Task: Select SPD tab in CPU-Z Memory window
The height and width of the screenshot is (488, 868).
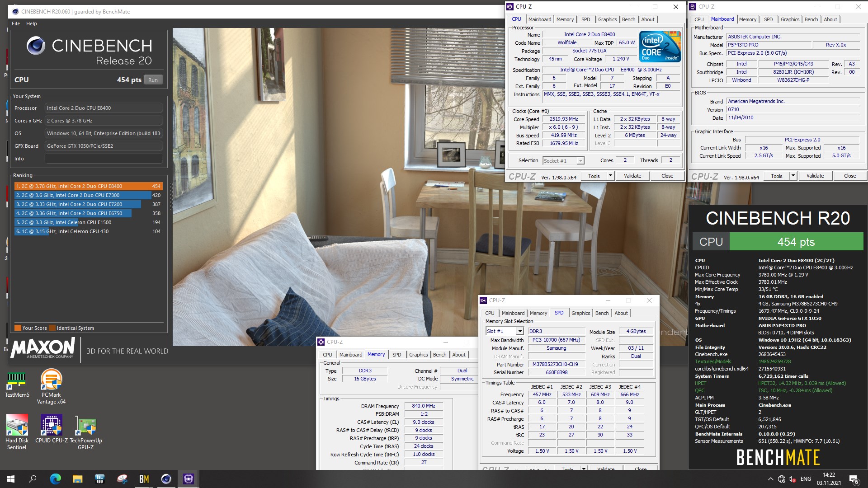Action: [396, 355]
